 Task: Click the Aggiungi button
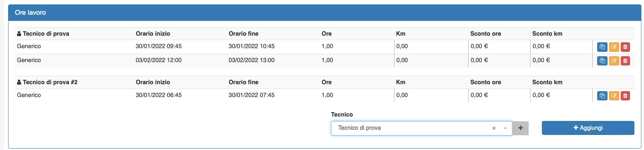(x=588, y=128)
